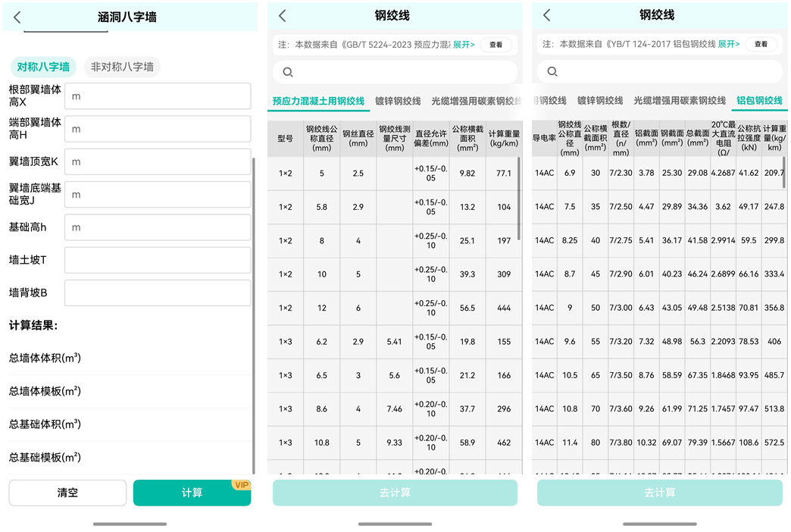Screen dimensions: 791x532
Task: Click the 根部翼墙体高X input field
Action: pyautogui.click(x=158, y=96)
